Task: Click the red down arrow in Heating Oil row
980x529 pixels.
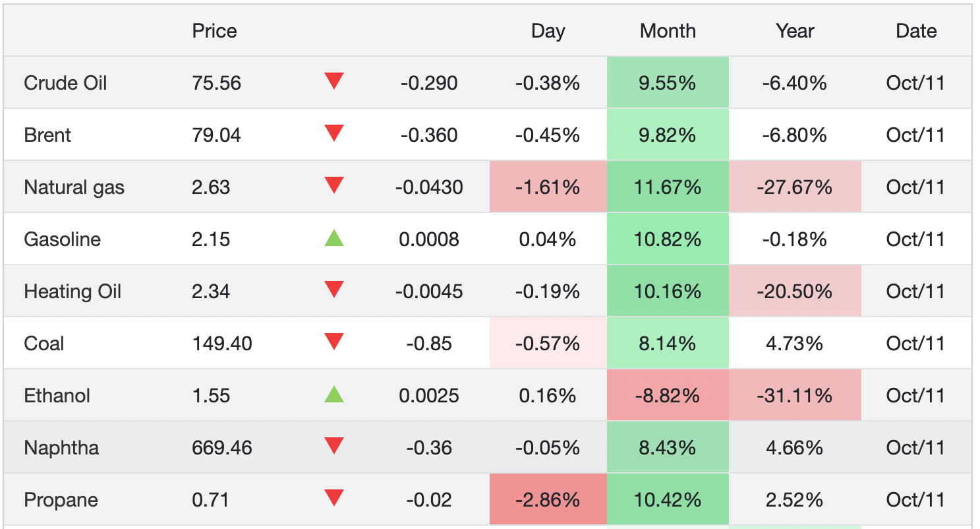Action: [x=334, y=290]
